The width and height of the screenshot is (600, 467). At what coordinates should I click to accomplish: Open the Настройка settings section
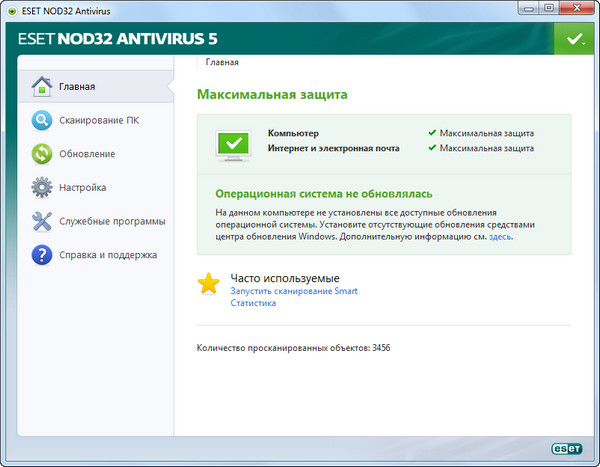(83, 187)
